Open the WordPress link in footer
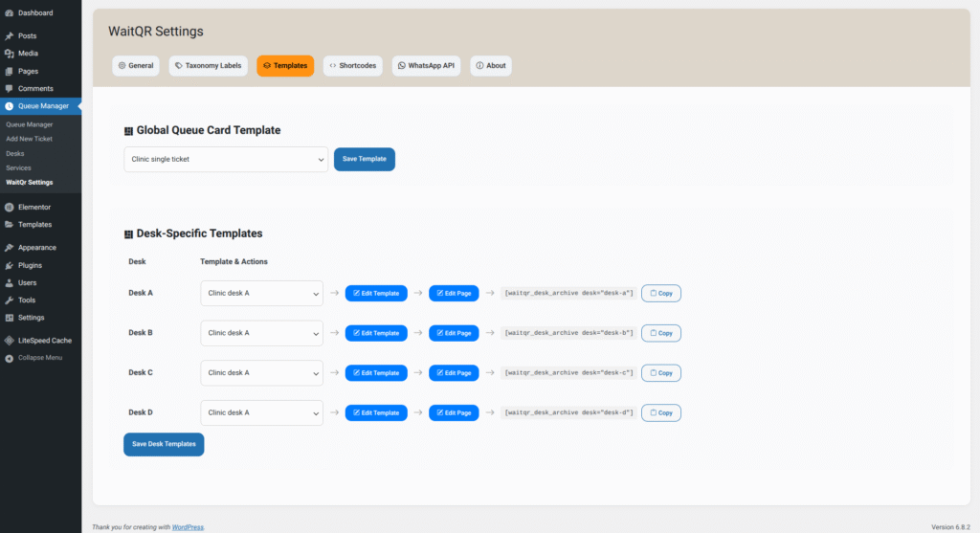Screen dimensions: 980x533 tap(188, 527)
